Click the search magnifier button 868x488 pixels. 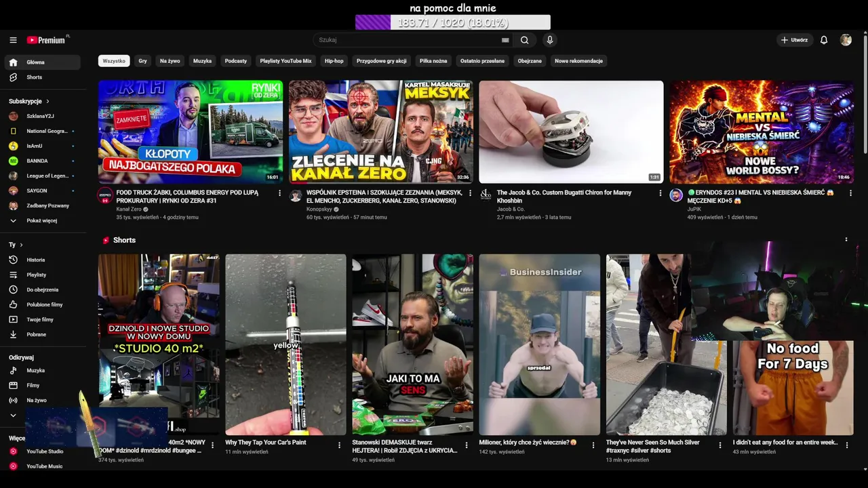(524, 40)
